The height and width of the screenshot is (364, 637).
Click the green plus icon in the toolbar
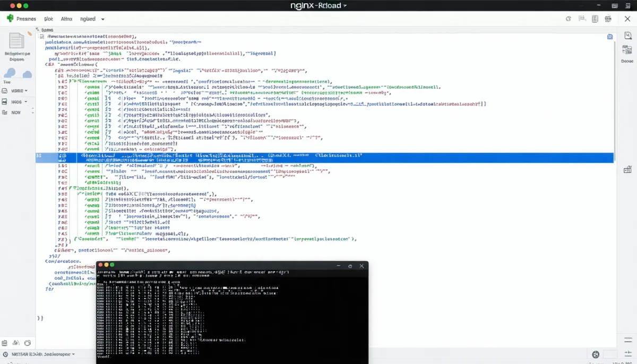point(10,18)
